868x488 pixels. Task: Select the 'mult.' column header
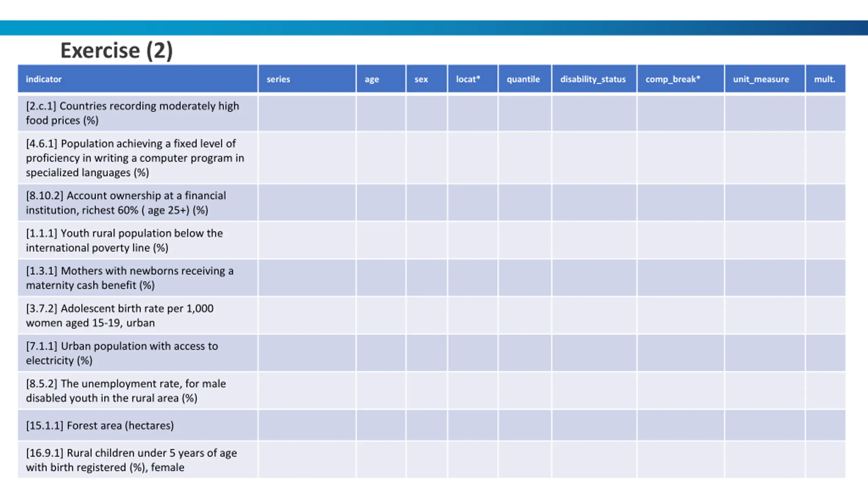(826, 79)
